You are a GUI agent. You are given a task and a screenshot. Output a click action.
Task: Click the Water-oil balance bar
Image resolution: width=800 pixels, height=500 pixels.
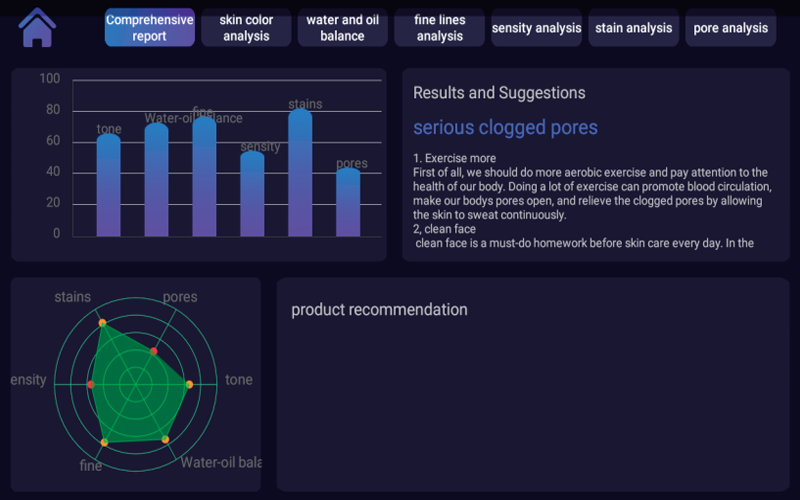coord(157,180)
